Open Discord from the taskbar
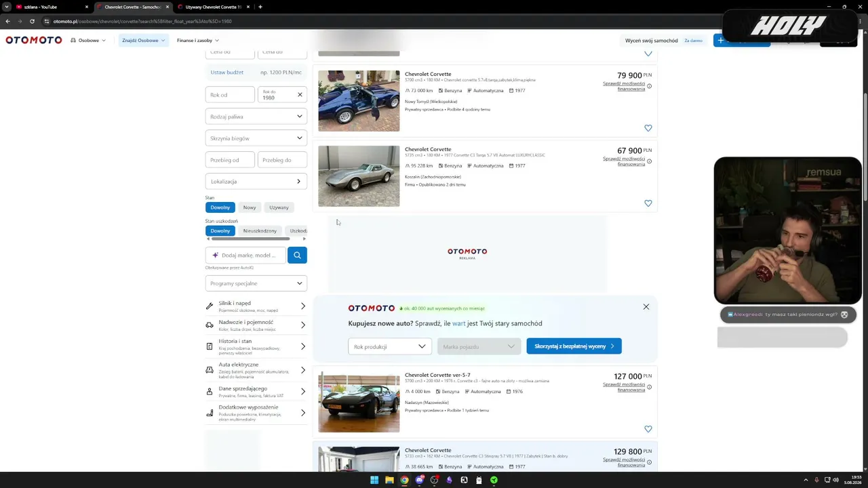 tap(419, 480)
